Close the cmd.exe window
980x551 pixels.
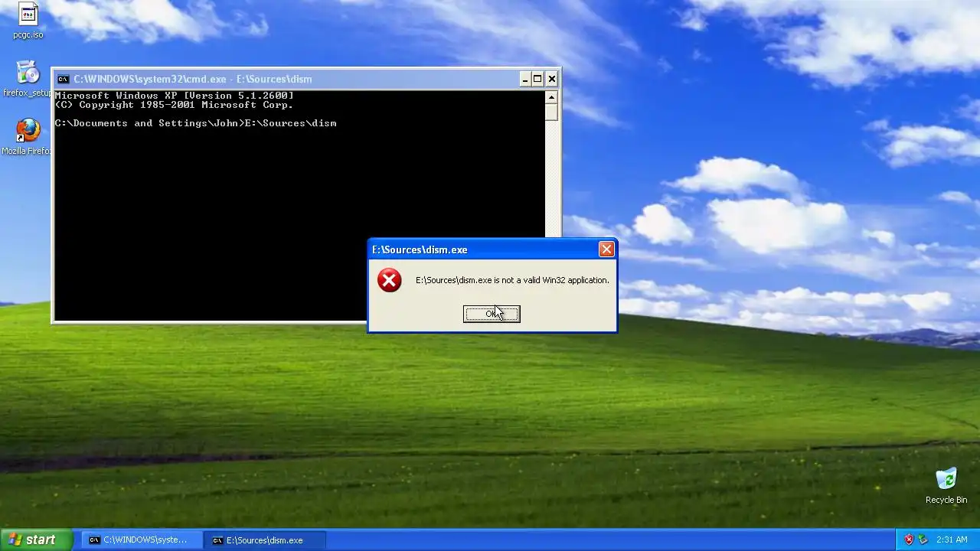pyautogui.click(x=551, y=79)
